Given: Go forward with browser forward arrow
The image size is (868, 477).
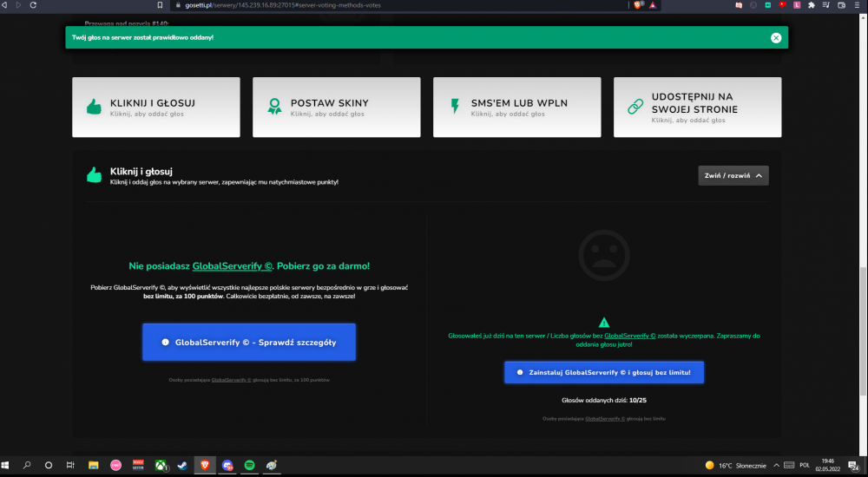Looking at the screenshot, I should pyautogui.click(x=18, y=5).
